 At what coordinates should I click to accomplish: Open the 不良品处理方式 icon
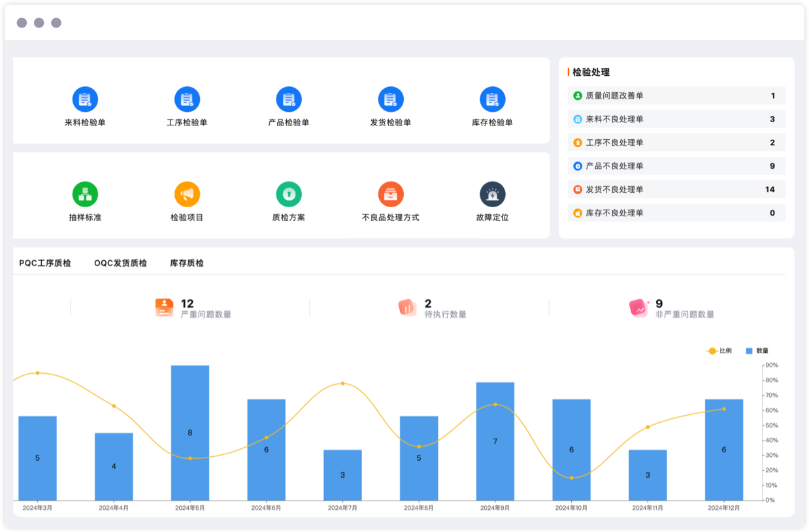391,194
